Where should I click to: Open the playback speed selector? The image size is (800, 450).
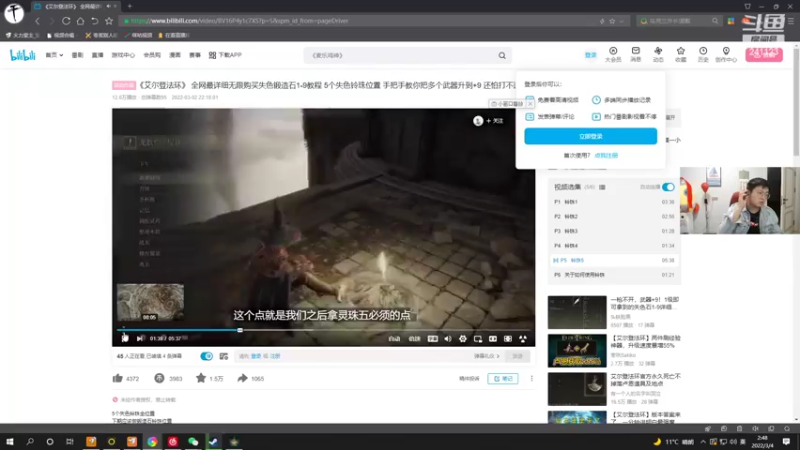pos(414,339)
